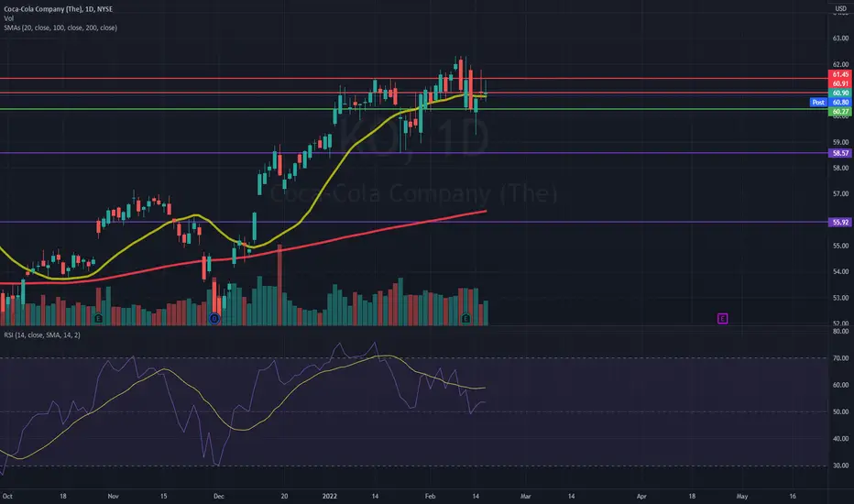
Task: Click the purple upcoming earnings E marker
Action: click(722, 318)
